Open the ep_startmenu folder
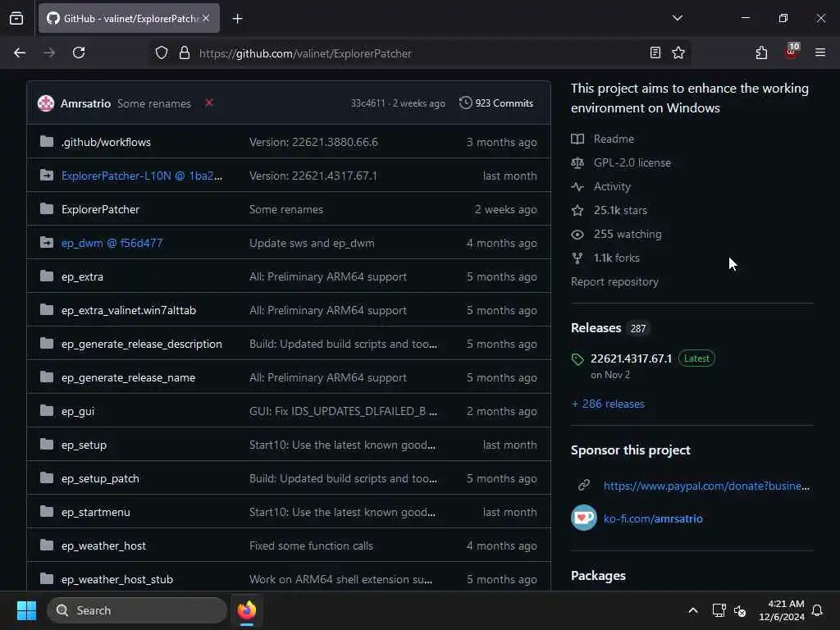Image resolution: width=840 pixels, height=630 pixels. 95,513
